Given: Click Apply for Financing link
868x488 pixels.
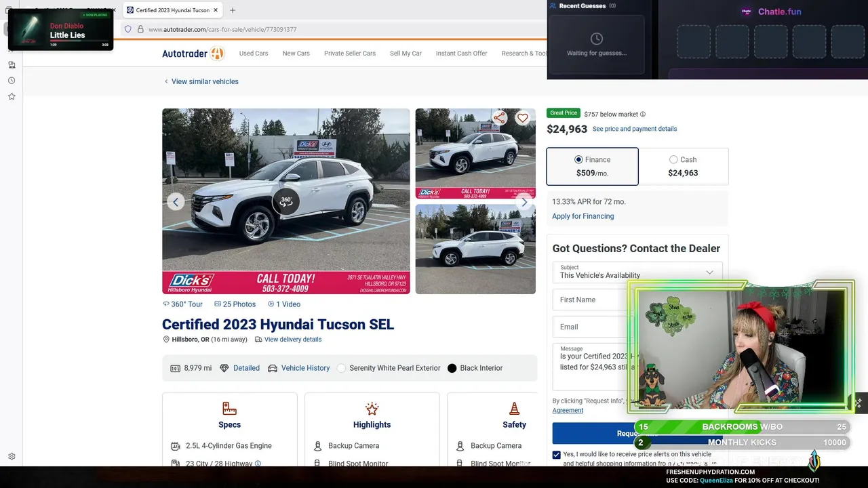Looking at the screenshot, I should 583,216.
